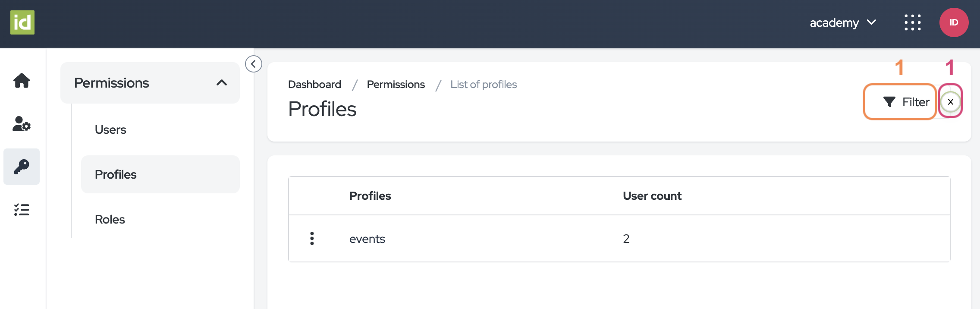The image size is (980, 309).
Task: Click the Permissions breadcrumb link
Action: click(x=396, y=85)
